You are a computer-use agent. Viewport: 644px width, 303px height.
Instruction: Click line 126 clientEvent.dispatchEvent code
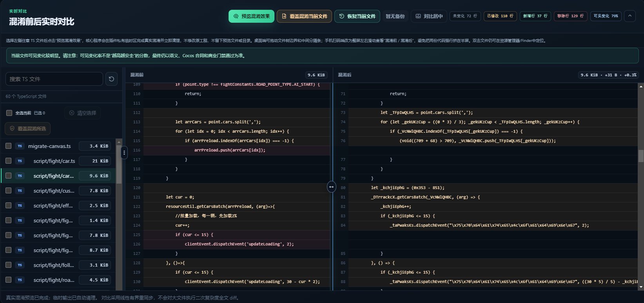(x=239, y=244)
